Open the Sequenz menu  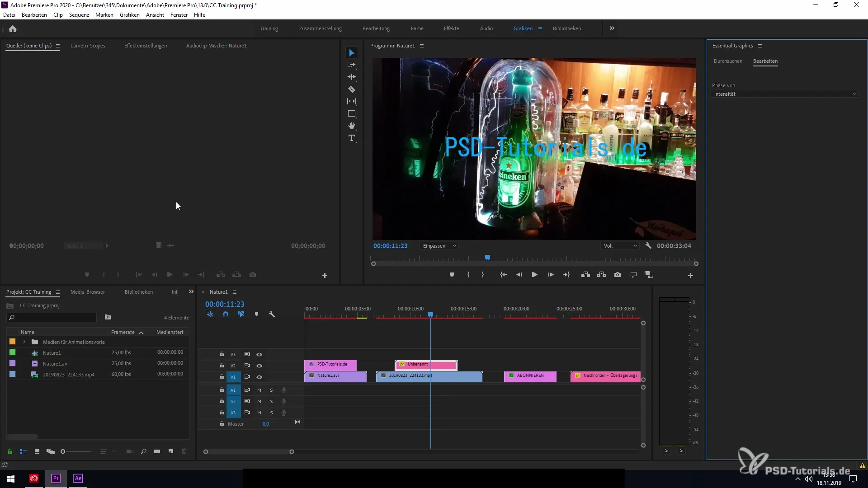(x=79, y=15)
